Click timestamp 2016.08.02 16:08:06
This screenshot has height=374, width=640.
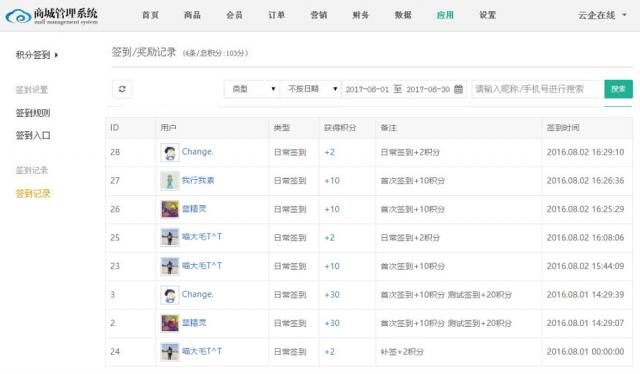click(585, 238)
